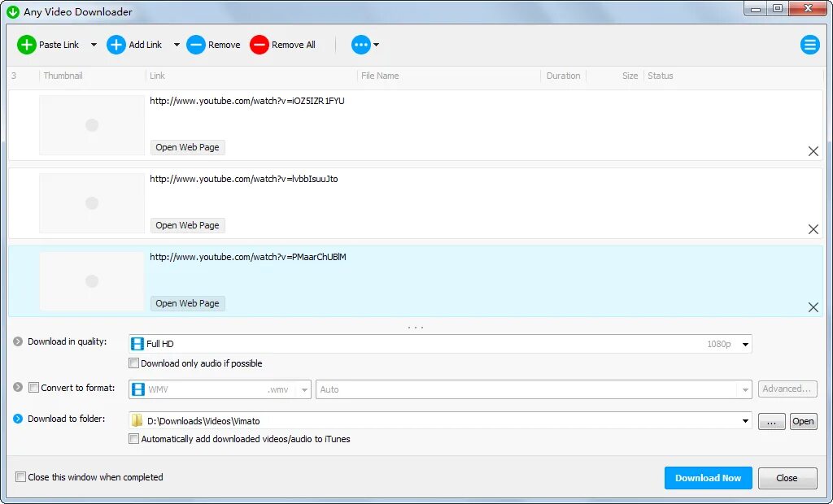This screenshot has width=833, height=504.
Task: Remove the iOZ5IZR1FYU row with its X
Action: coord(813,151)
